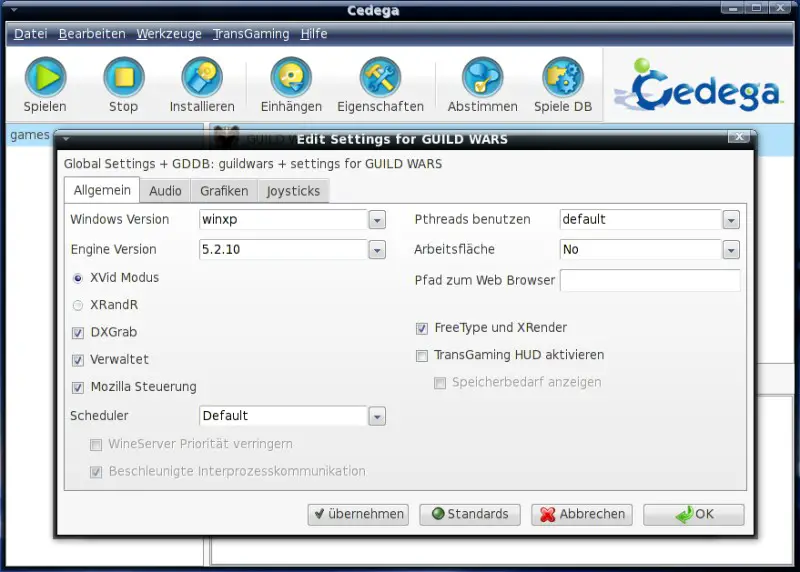Viewport: 800px width, 572px height.
Task: Toggle FreeType und XRender checkbox
Action: click(x=421, y=328)
